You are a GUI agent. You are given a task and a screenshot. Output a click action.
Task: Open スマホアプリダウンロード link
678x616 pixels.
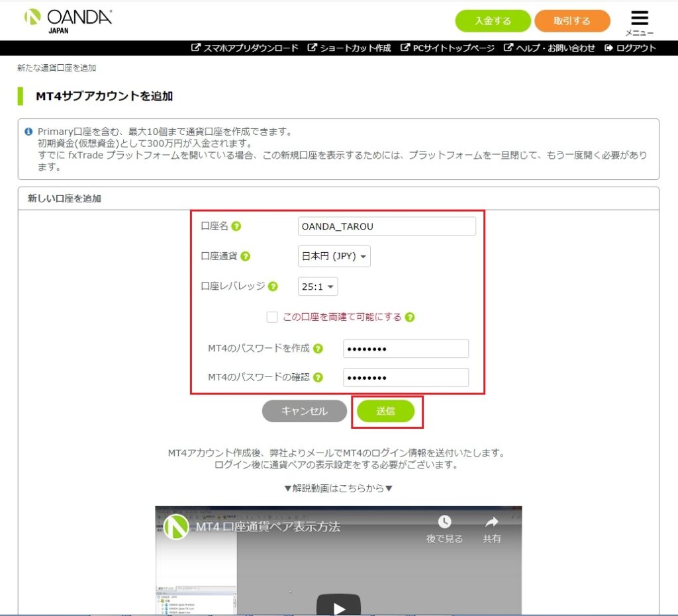(x=245, y=48)
